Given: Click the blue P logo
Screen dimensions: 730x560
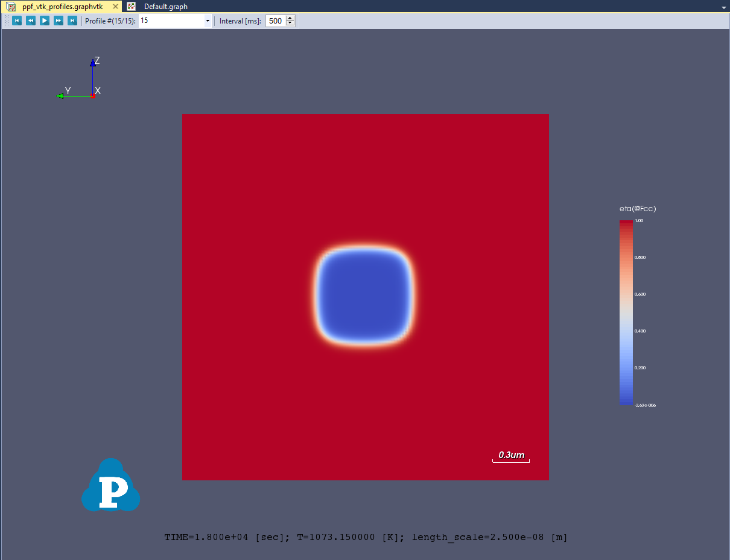Looking at the screenshot, I should click(x=111, y=486).
